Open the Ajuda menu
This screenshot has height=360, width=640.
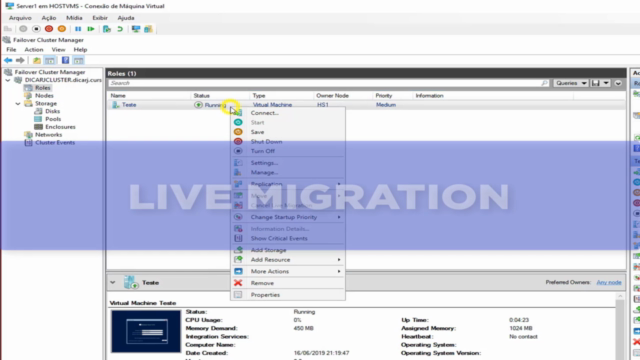pos(126,18)
